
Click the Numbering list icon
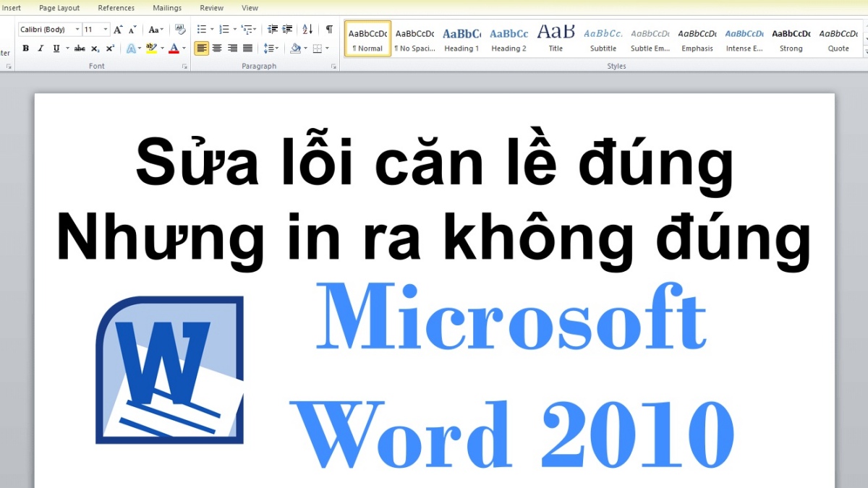click(224, 30)
